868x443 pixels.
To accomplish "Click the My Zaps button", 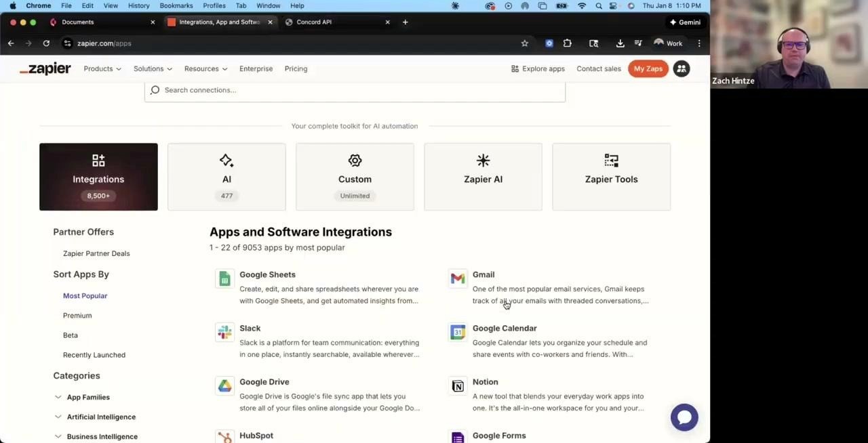I will point(648,68).
